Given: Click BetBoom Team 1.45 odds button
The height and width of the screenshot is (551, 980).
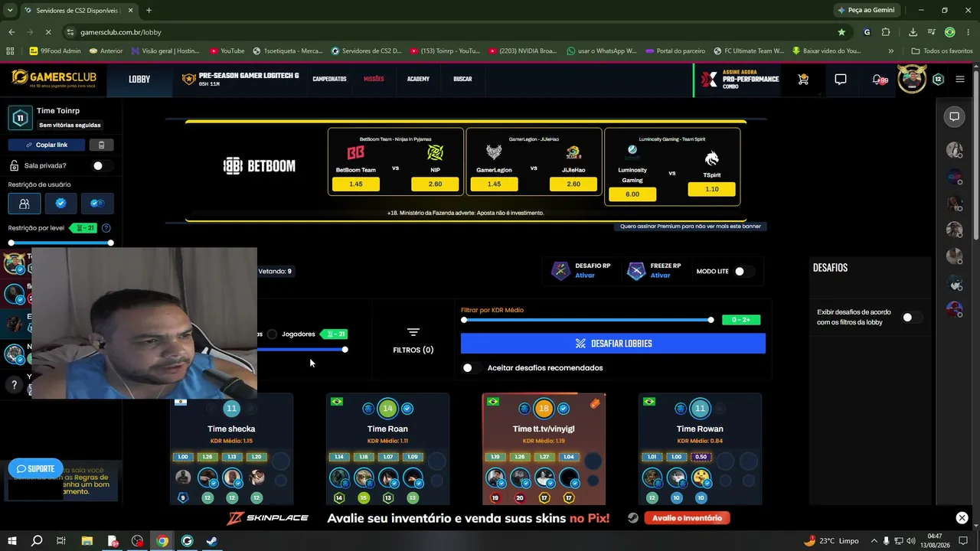Looking at the screenshot, I should coord(356,184).
